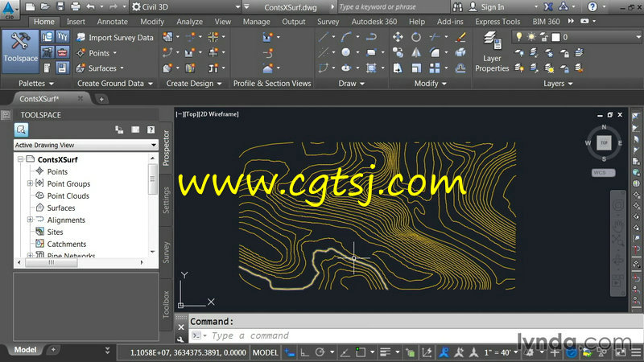644x362 pixels.
Task: Collapse the ContsXSurf tree node
Action: (x=20, y=159)
